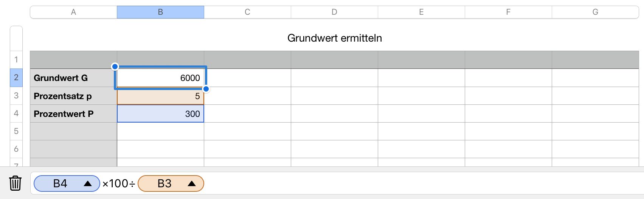644x199 pixels.
Task: Select column G header
Action: 595,12
